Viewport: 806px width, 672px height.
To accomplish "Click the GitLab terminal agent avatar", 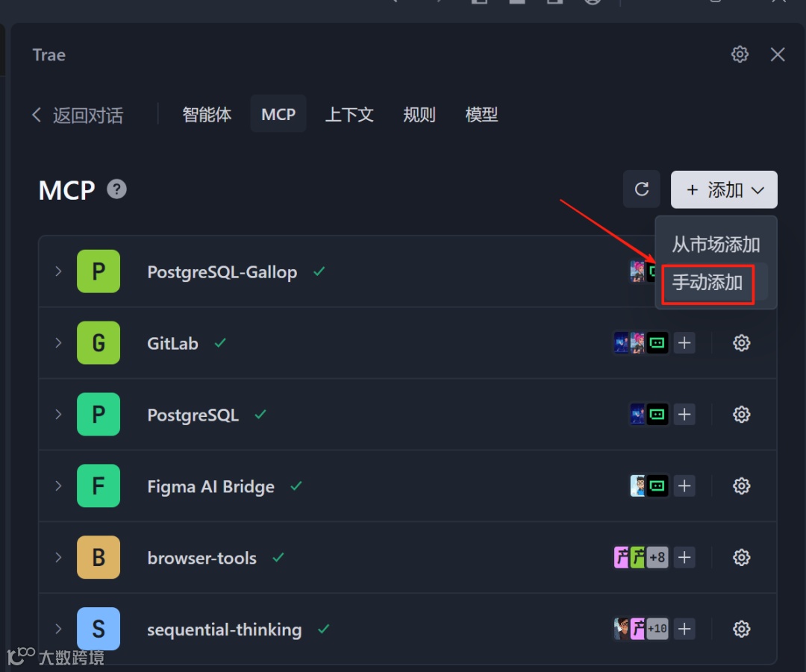I will coord(657,342).
